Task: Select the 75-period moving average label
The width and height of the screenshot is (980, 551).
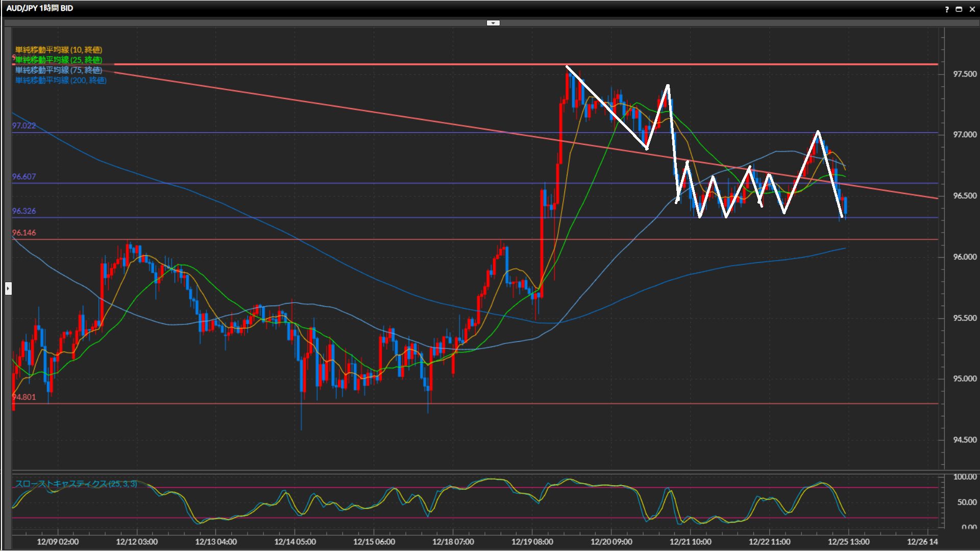Action: (x=59, y=70)
